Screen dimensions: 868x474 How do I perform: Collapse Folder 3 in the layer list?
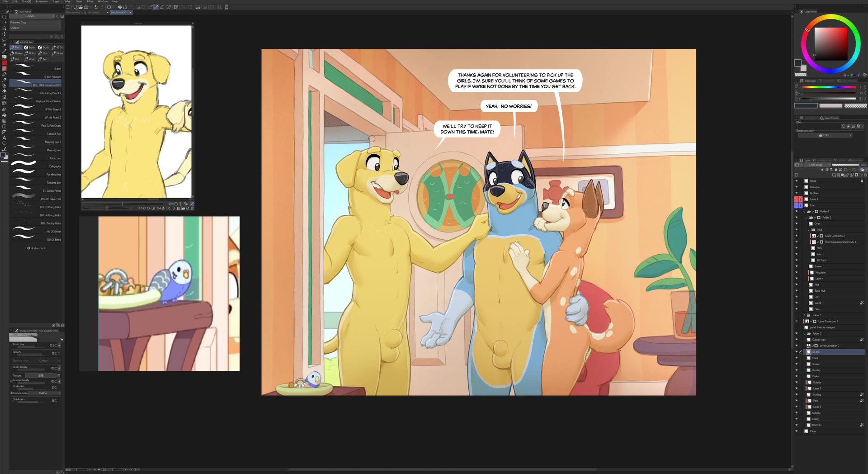point(804,333)
